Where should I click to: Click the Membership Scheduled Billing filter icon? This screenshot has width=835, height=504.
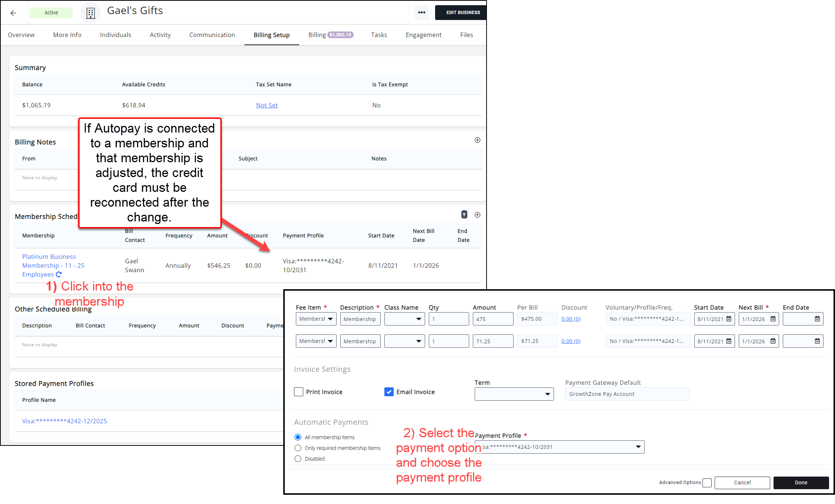pyautogui.click(x=464, y=215)
